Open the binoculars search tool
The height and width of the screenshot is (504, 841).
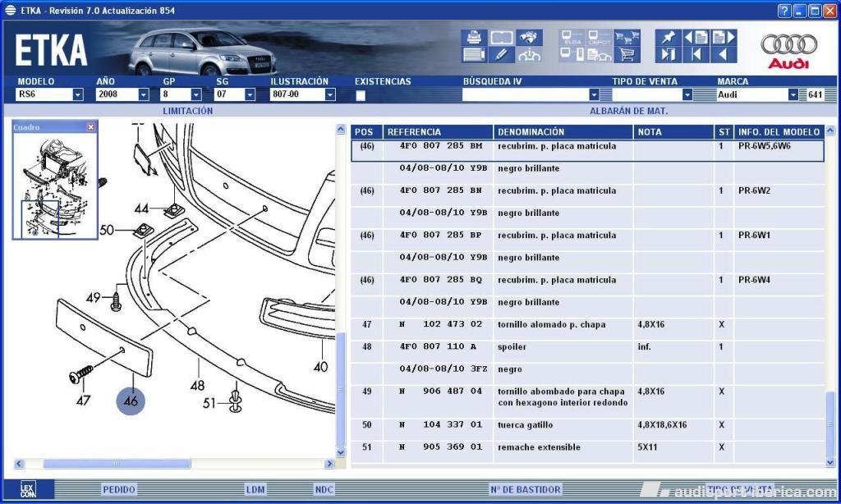tap(529, 38)
